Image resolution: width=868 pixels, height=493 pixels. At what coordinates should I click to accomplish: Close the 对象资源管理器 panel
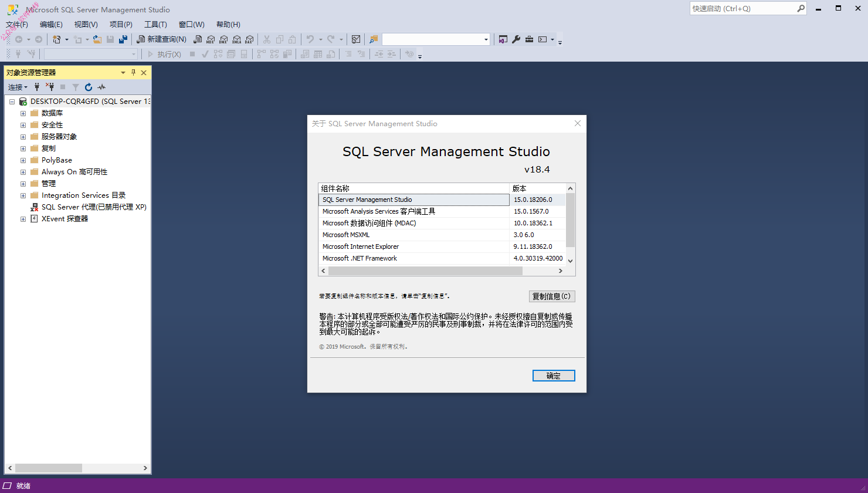[144, 72]
